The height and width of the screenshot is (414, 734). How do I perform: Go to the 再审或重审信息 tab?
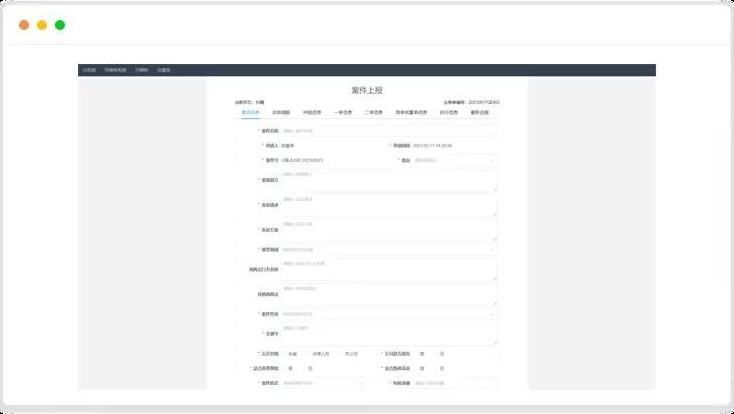(411, 112)
